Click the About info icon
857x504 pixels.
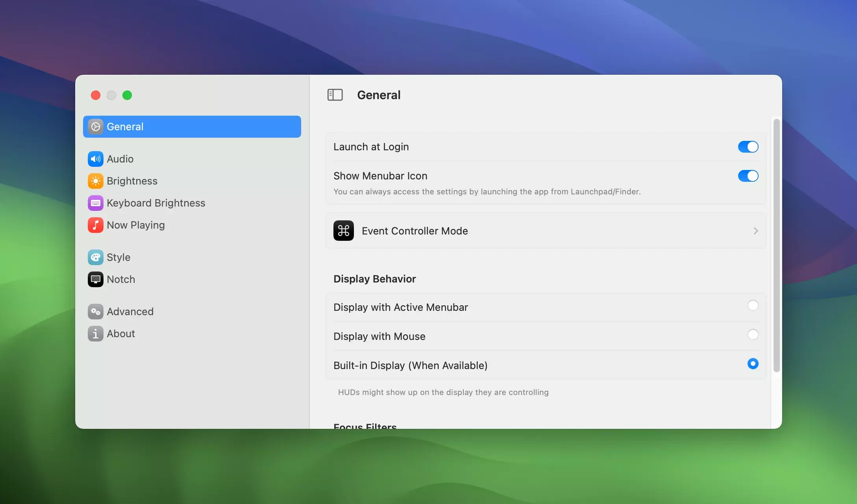(95, 334)
